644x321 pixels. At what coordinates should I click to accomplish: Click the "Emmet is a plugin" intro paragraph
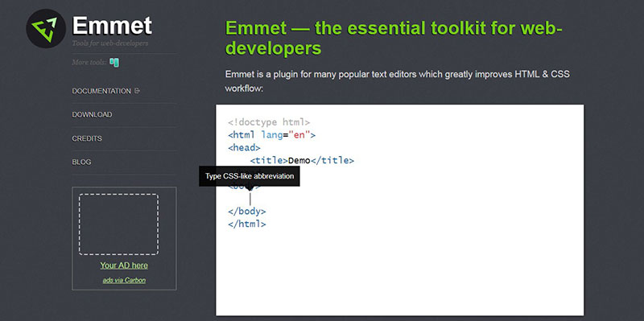point(397,81)
